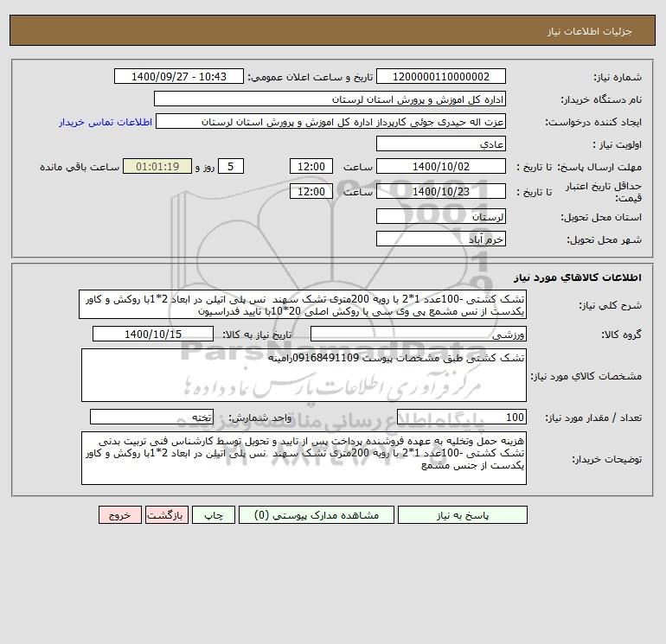The width and height of the screenshot is (666, 644).
Task: Click goods group field ورزشی
Action: [419, 334]
